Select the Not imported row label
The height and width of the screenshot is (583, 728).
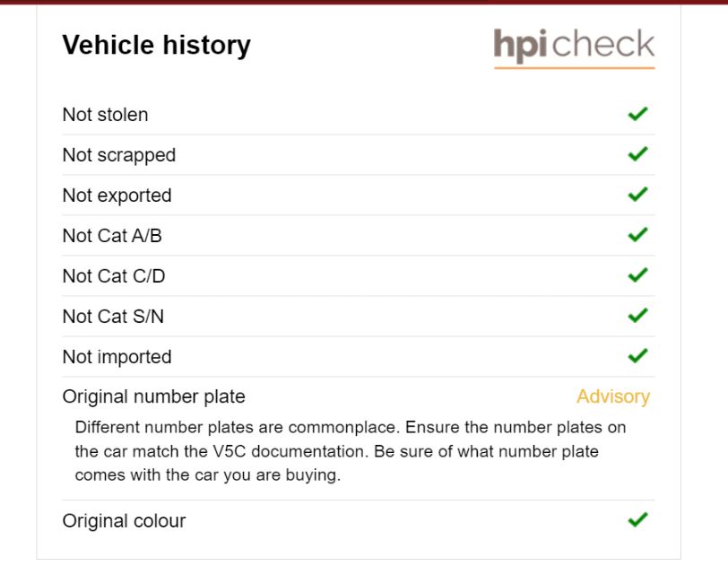[x=117, y=357]
